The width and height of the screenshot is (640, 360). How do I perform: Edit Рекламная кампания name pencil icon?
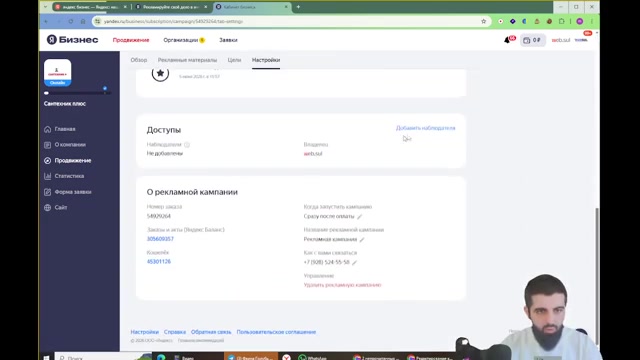(362, 240)
